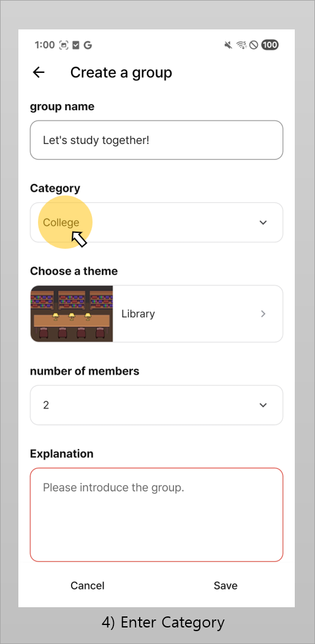Tap the Google G status icon
315x644 pixels.
pyautogui.click(x=88, y=45)
